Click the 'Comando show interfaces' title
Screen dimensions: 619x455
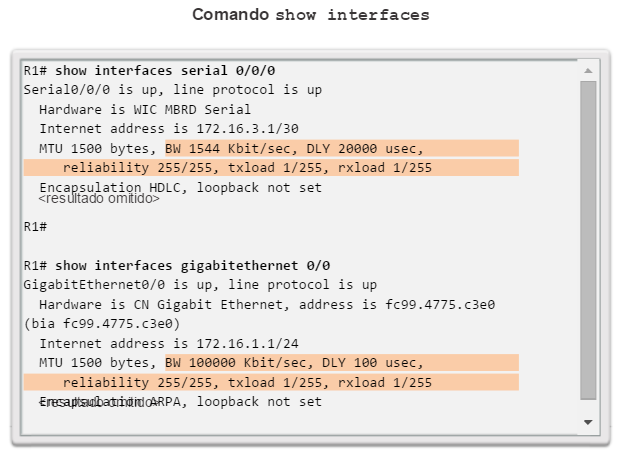tap(311, 15)
